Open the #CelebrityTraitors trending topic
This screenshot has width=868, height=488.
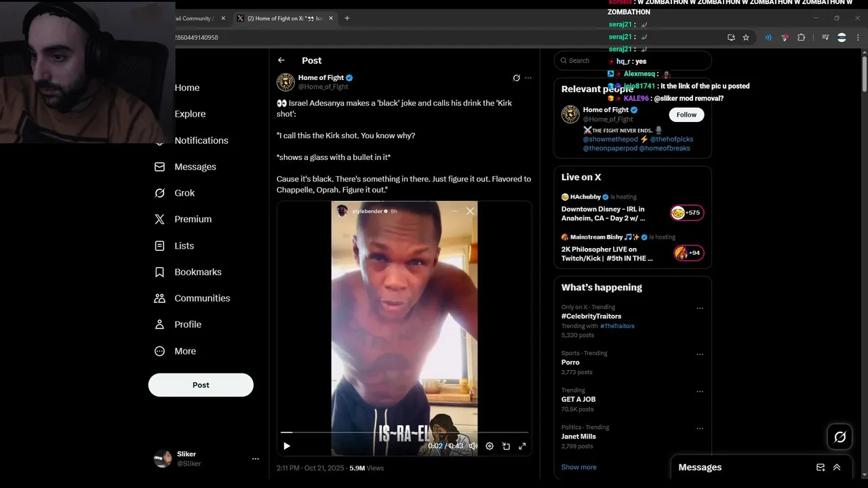(591, 317)
